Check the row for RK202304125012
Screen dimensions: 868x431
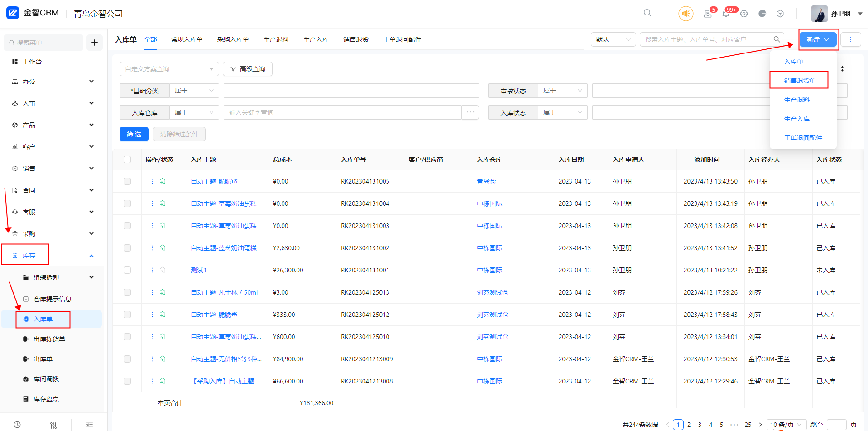127,315
